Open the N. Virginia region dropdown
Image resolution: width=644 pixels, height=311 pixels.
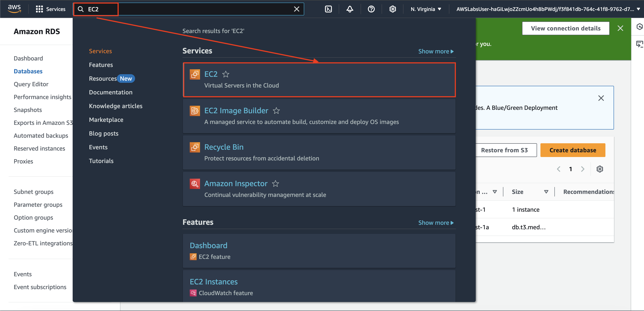(x=426, y=9)
